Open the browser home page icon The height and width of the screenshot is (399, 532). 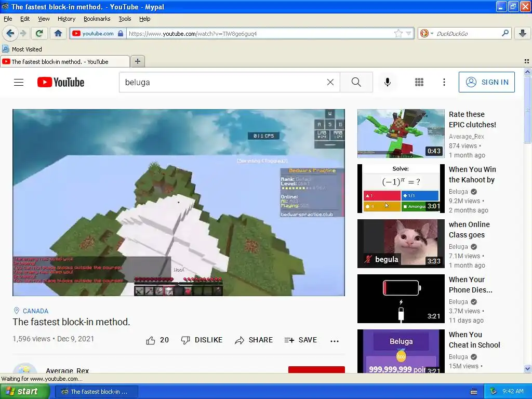[x=58, y=33]
